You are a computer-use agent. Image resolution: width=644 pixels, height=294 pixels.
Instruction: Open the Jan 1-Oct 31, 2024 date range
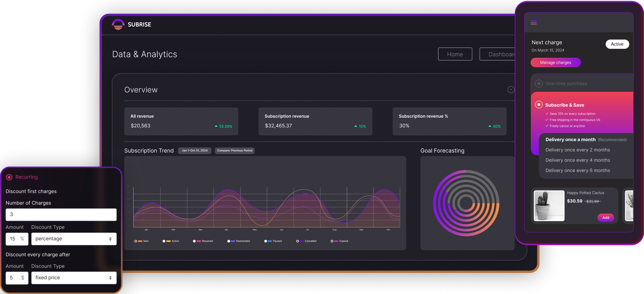pos(195,151)
